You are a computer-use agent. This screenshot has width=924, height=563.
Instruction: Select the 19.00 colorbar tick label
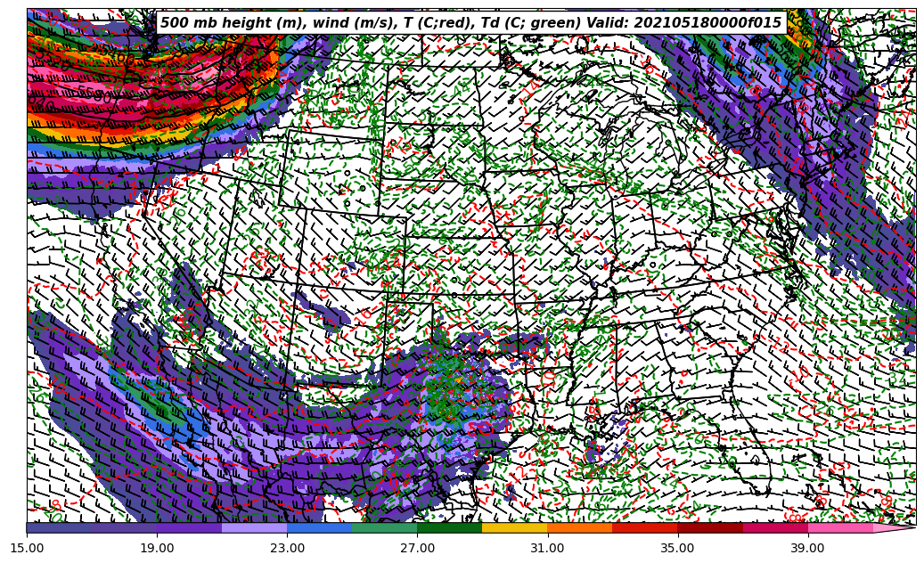[x=157, y=548]
